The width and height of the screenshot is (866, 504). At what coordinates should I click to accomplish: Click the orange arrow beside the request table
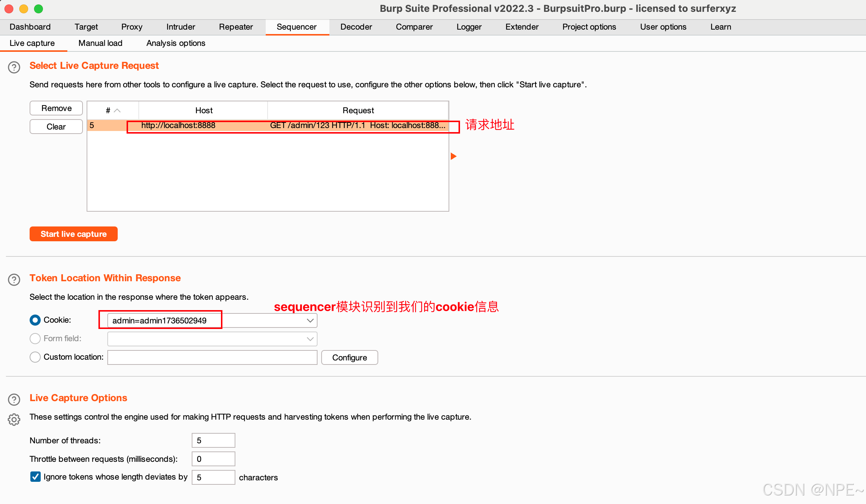click(453, 156)
